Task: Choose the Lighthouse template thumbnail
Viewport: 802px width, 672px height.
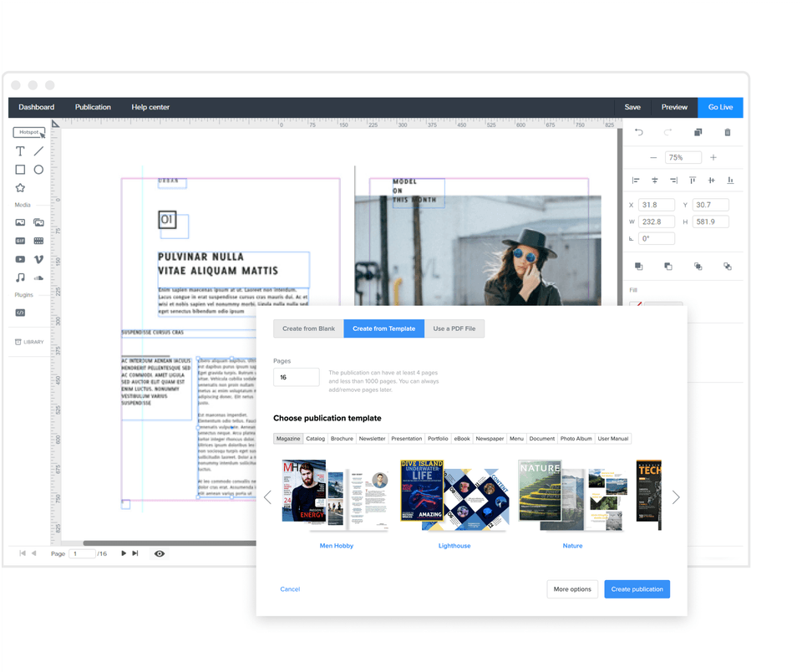Action: click(x=454, y=493)
